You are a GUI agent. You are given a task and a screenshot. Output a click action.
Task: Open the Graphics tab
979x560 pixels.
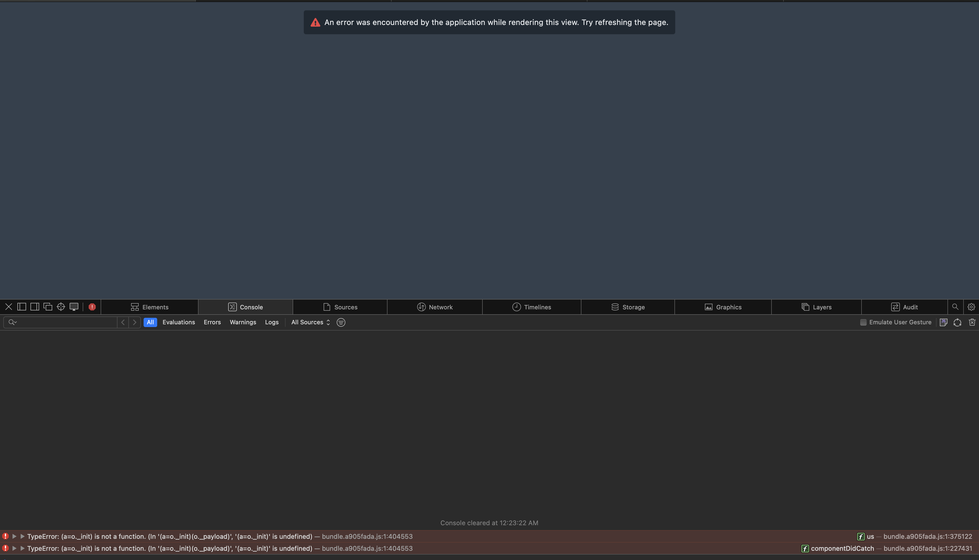[x=723, y=307]
